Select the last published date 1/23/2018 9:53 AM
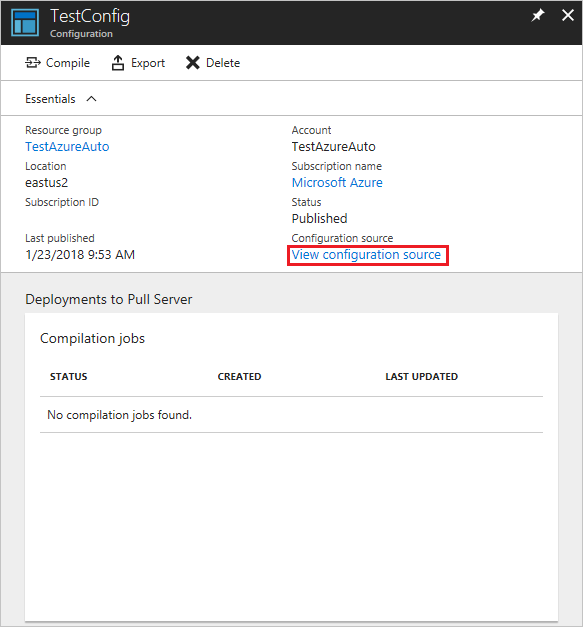Viewport: 583px width, 627px height. pos(80,255)
